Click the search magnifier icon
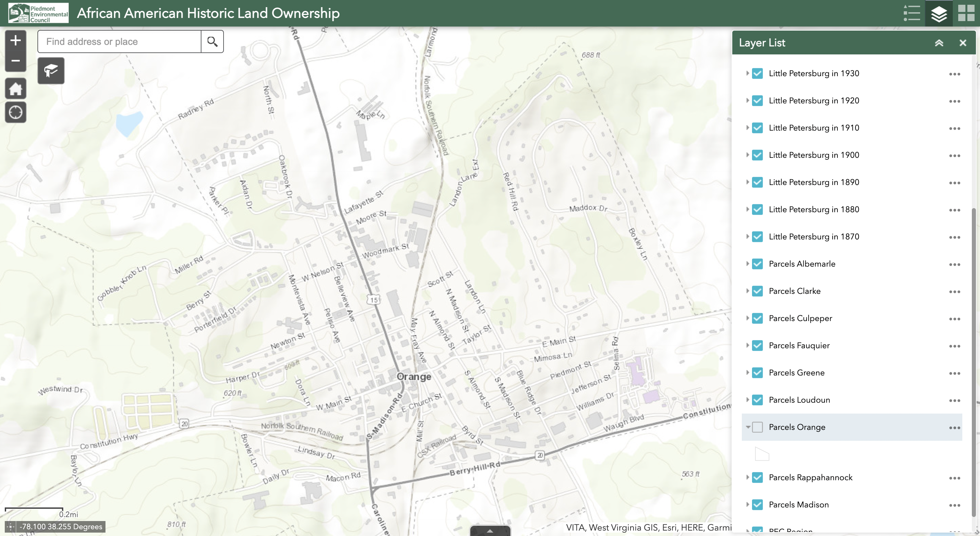Screen dimensions: 980x536 [212, 41]
